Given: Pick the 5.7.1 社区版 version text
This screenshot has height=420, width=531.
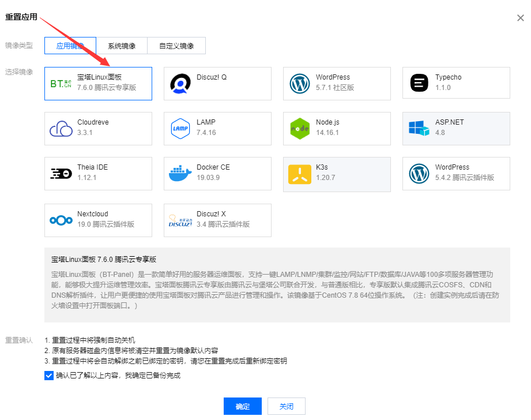Looking at the screenshot, I should [335, 88].
